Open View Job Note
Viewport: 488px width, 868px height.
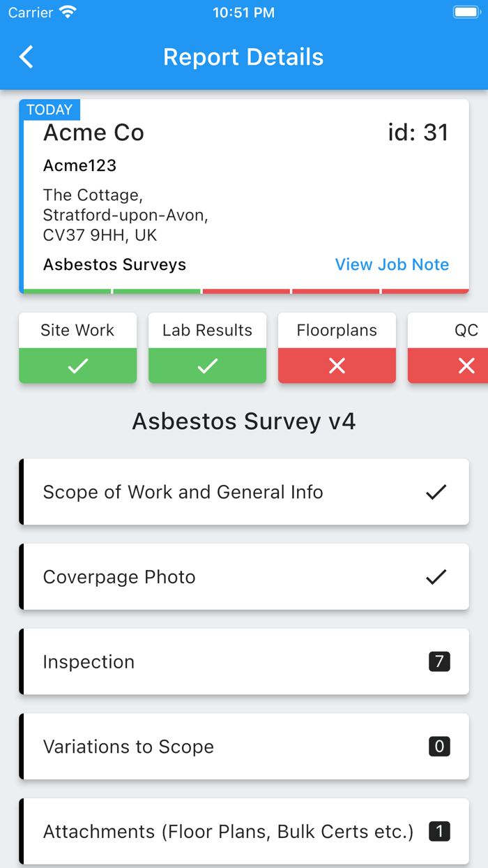392,264
